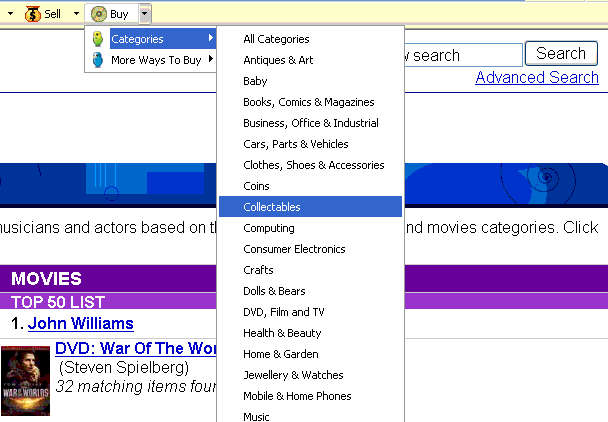Click the Buy toolbar button
Image resolution: width=608 pixels, height=422 pixels.
[111, 14]
